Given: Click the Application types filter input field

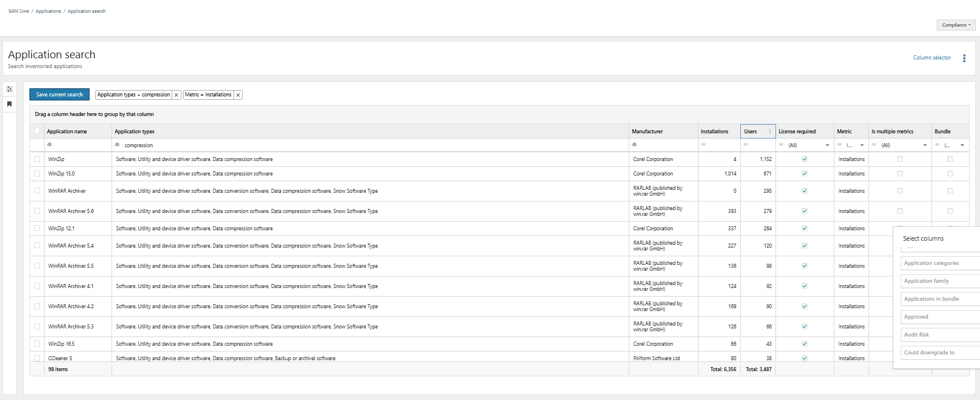Looking at the screenshot, I should point(374,145).
